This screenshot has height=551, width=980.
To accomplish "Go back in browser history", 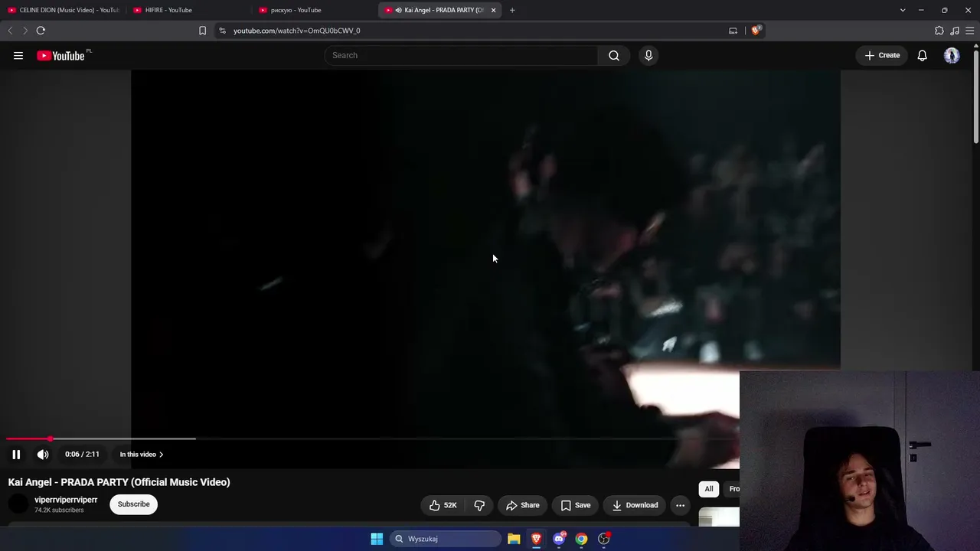I will click(10, 31).
